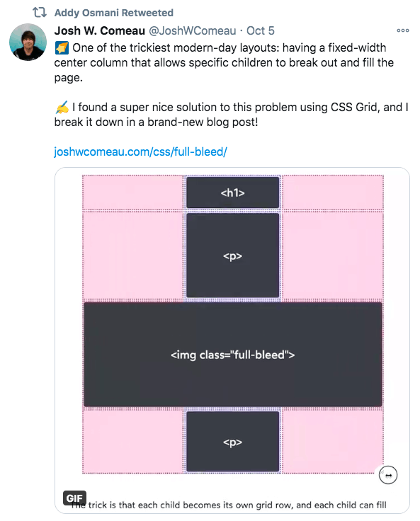Click the Josh W. Comeau display name
This screenshot has width=420, height=521.
coord(99,30)
